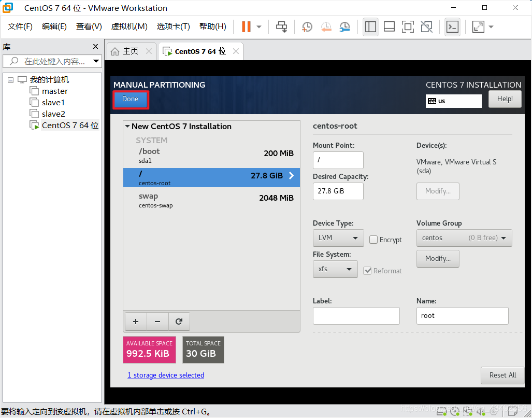The height and width of the screenshot is (418, 532).
Task: Click Modify under Device(s)
Action: 438,191
